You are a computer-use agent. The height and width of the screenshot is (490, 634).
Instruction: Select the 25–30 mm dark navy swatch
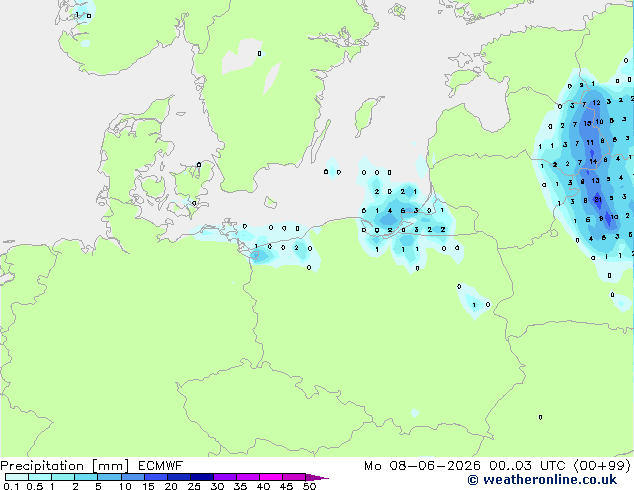tap(202, 477)
